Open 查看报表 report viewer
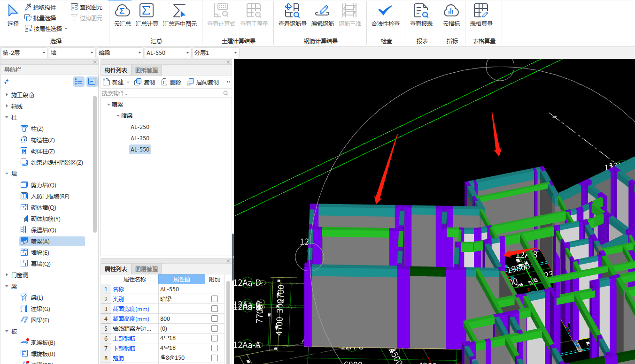The image size is (635, 364). 421,15
